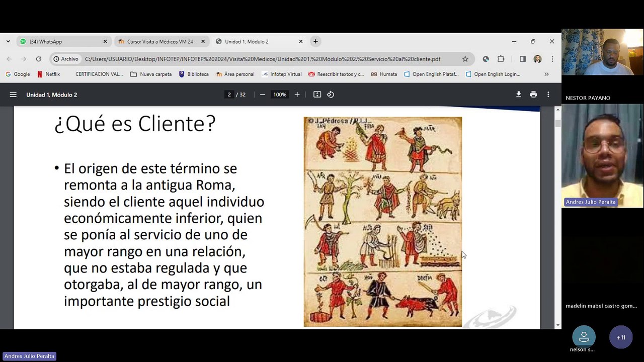Open the Nueva carpeta bookmark folder
Screen dimensions: 644x362
pyautogui.click(x=151, y=74)
